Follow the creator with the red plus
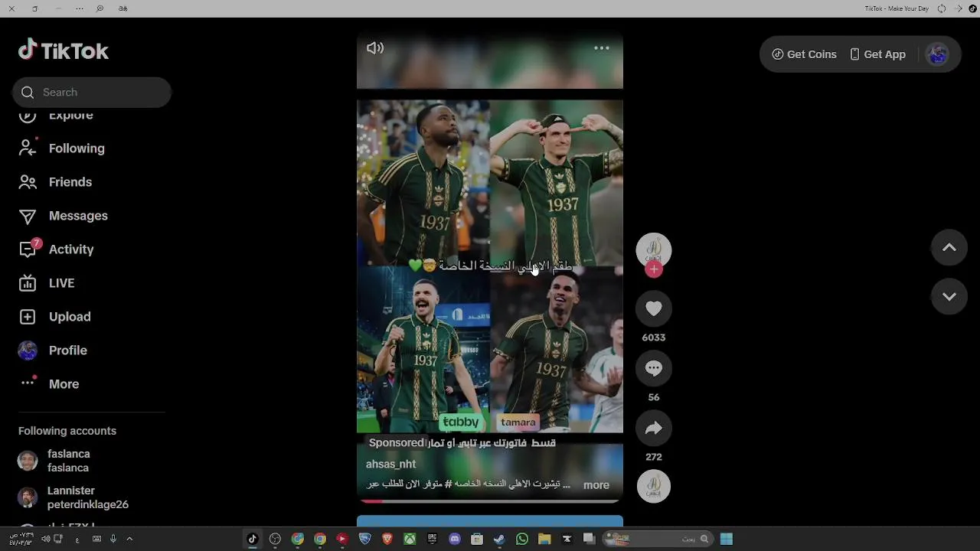The height and width of the screenshot is (551, 980). pos(654,269)
